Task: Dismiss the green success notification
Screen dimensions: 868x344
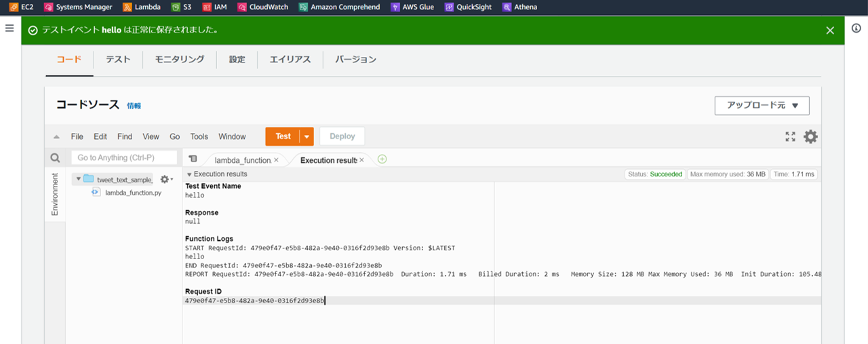Action: click(x=830, y=30)
